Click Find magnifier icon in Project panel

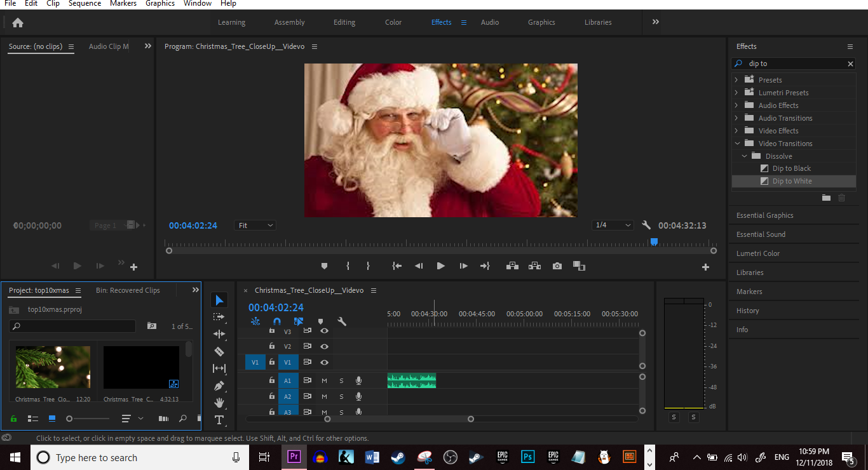pyautogui.click(x=182, y=419)
